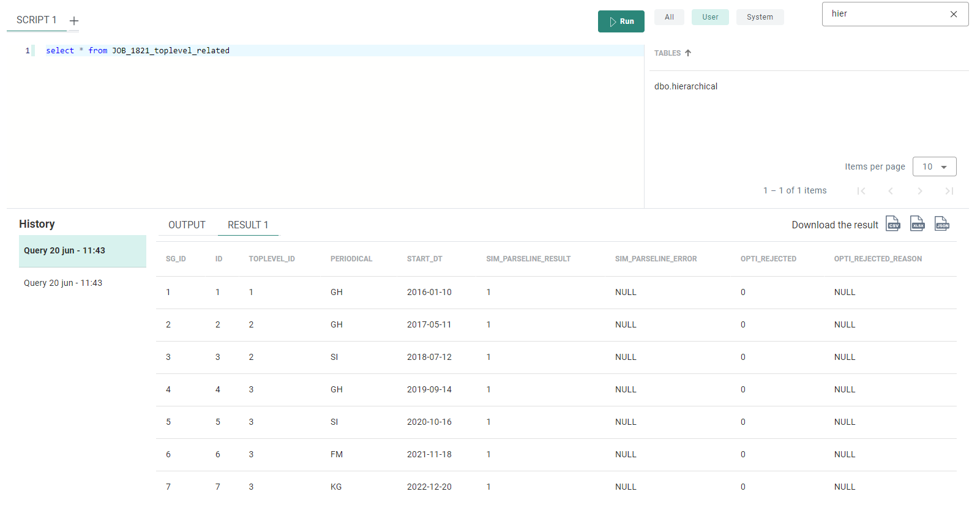Viewport: 980px width, 505px height.
Task: Jump to the last tables page
Action: (x=949, y=191)
